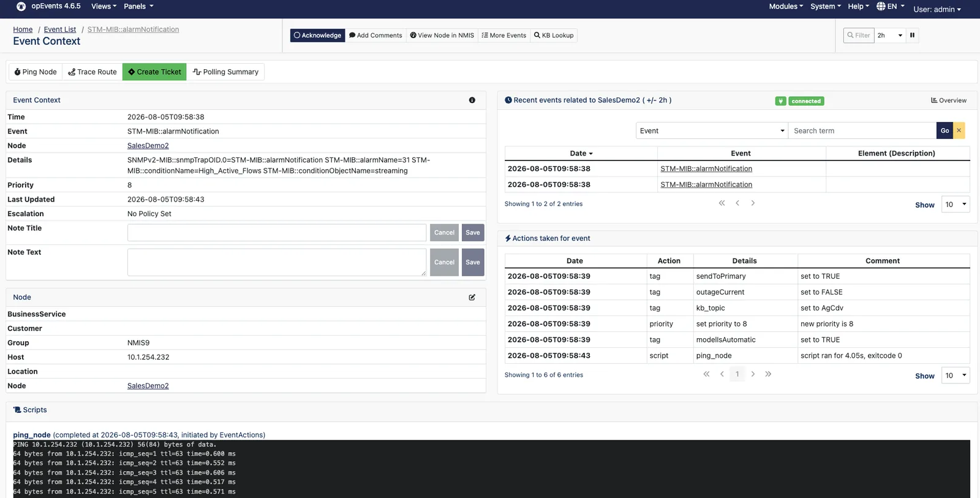Open the Views menu
This screenshot has height=498, width=980.
(x=104, y=6)
